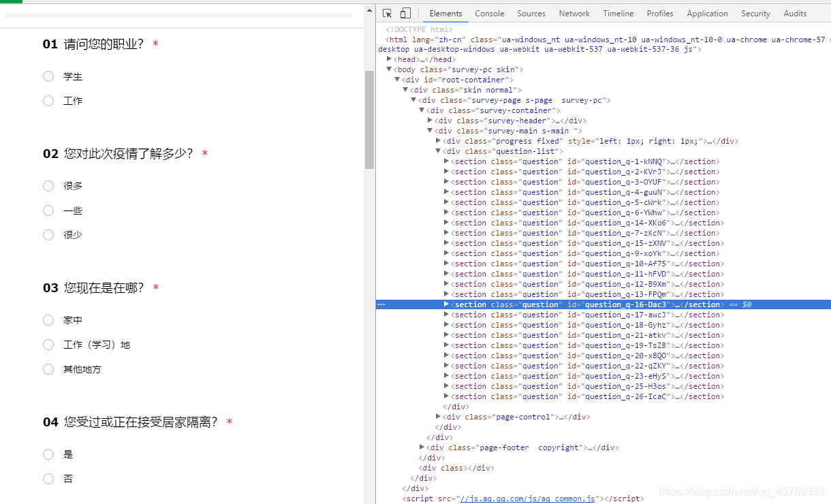Expand the page-control div node
Viewport: 831px width, 504px height.
(x=438, y=417)
